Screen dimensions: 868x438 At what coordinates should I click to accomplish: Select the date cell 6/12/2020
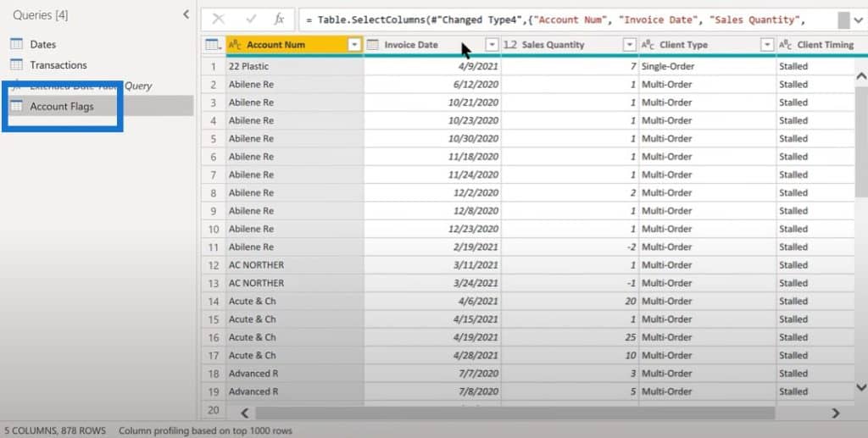(432, 85)
